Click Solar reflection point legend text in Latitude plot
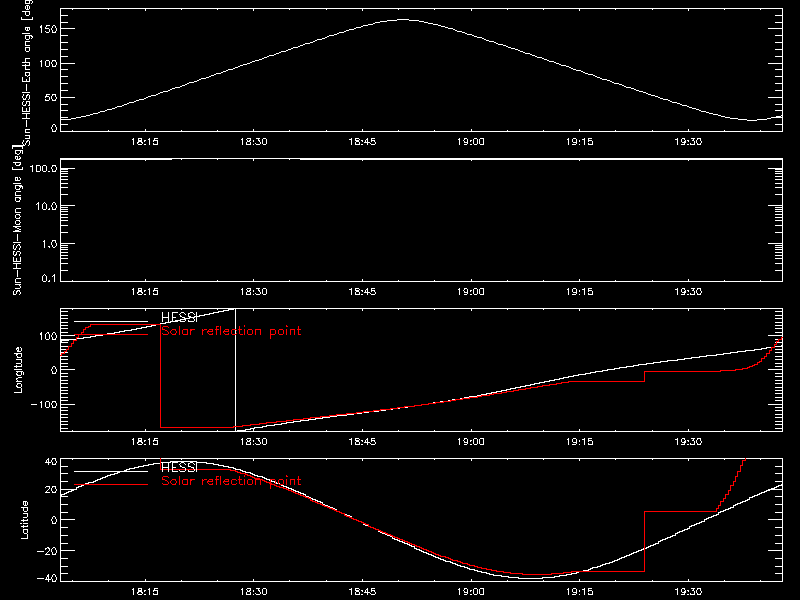The height and width of the screenshot is (600, 800). coord(231,481)
